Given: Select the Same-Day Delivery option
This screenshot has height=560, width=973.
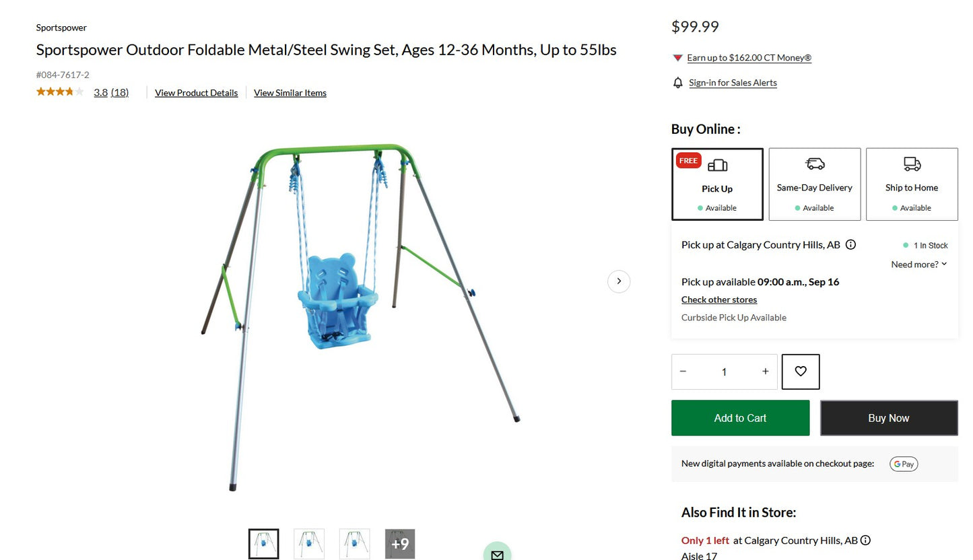Looking at the screenshot, I should 814,184.
